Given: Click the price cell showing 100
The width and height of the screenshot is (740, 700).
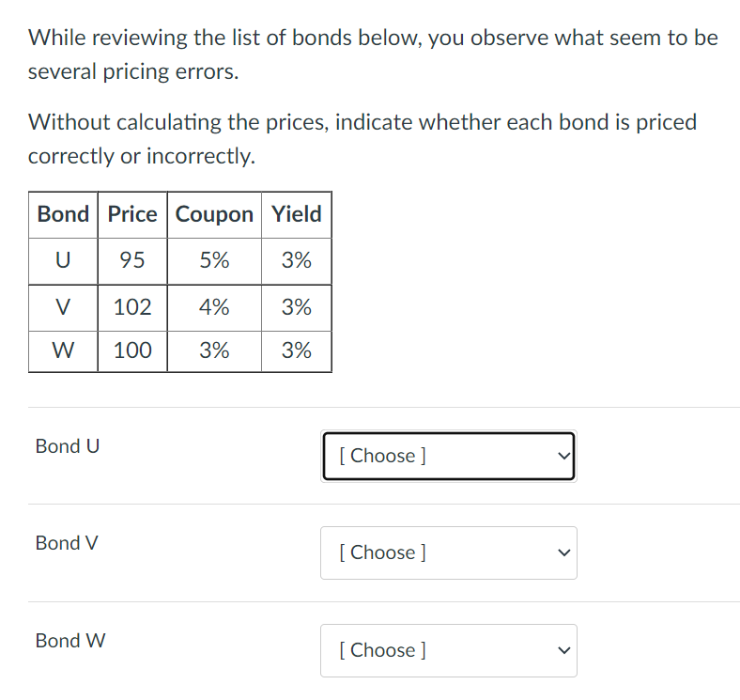Looking at the screenshot, I should pyautogui.click(x=132, y=351).
